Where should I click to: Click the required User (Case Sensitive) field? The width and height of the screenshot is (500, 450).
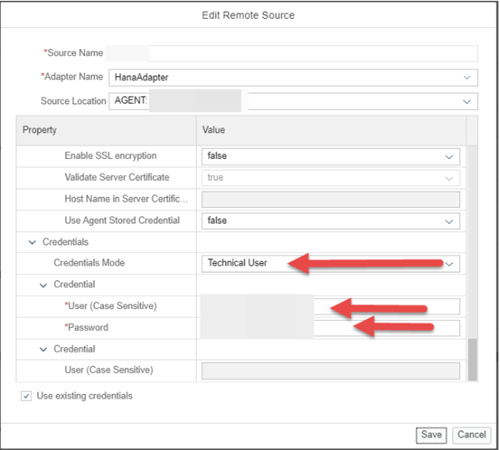(331, 306)
